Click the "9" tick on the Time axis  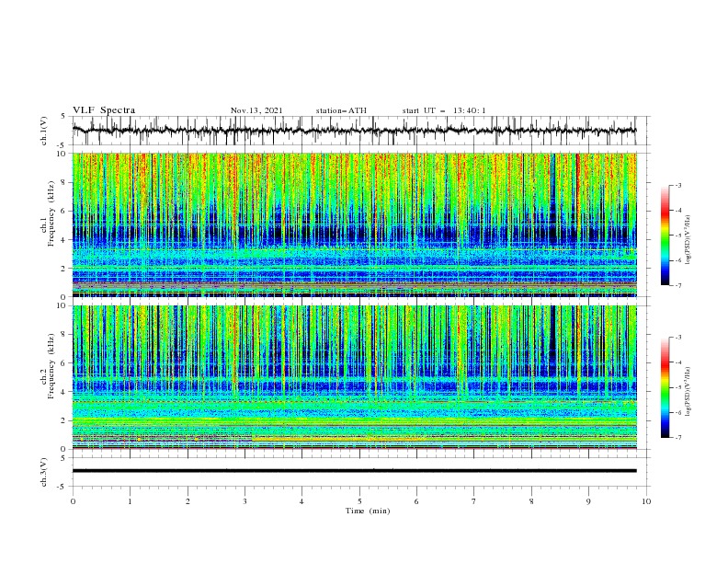[x=588, y=501]
